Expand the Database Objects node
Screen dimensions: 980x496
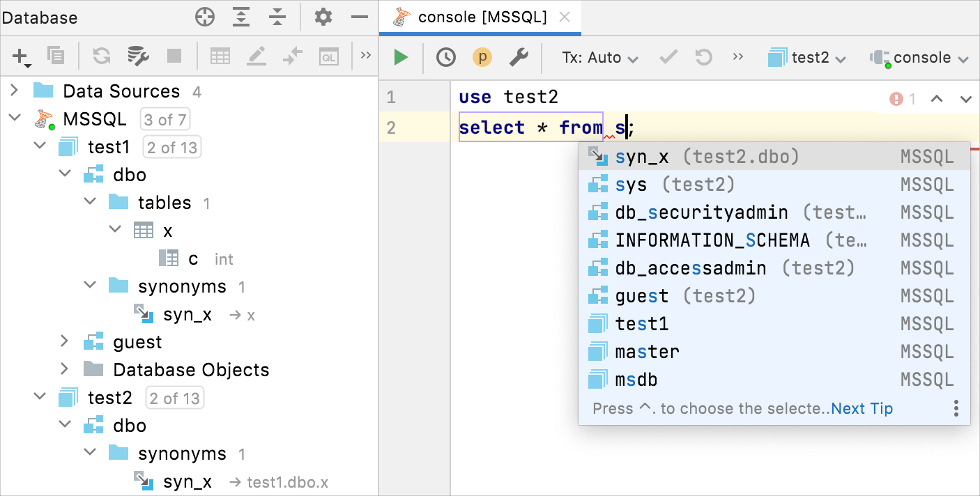coord(65,369)
